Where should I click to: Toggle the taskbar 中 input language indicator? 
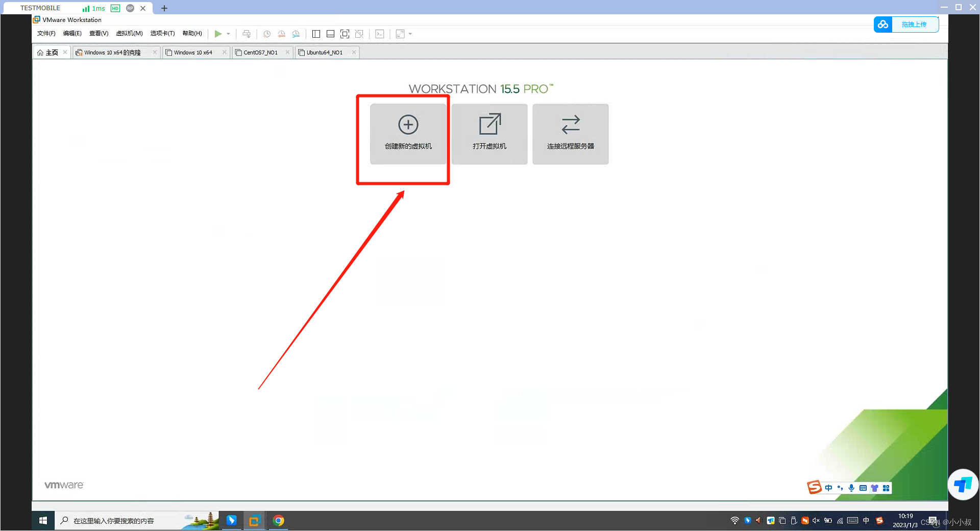tap(866, 520)
